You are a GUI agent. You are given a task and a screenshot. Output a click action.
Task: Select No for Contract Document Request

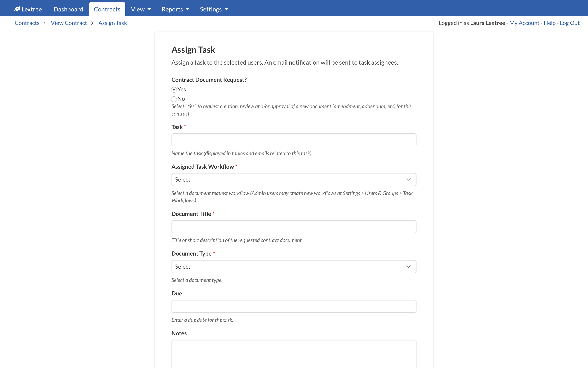[174, 99]
